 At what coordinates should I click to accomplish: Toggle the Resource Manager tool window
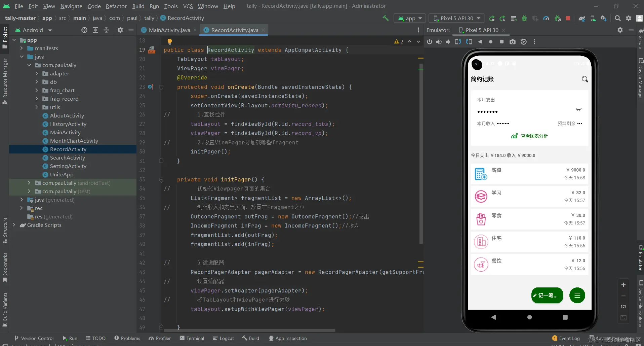pos(5,81)
